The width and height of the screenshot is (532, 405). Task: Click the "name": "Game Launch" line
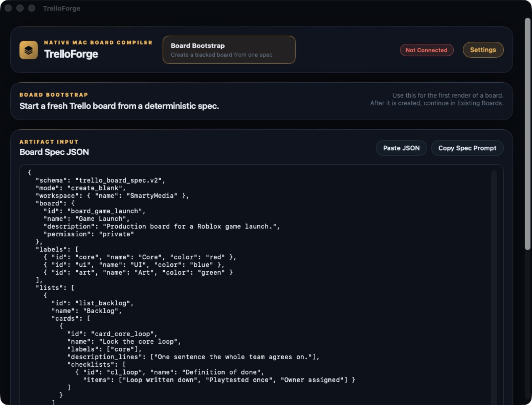(87, 219)
